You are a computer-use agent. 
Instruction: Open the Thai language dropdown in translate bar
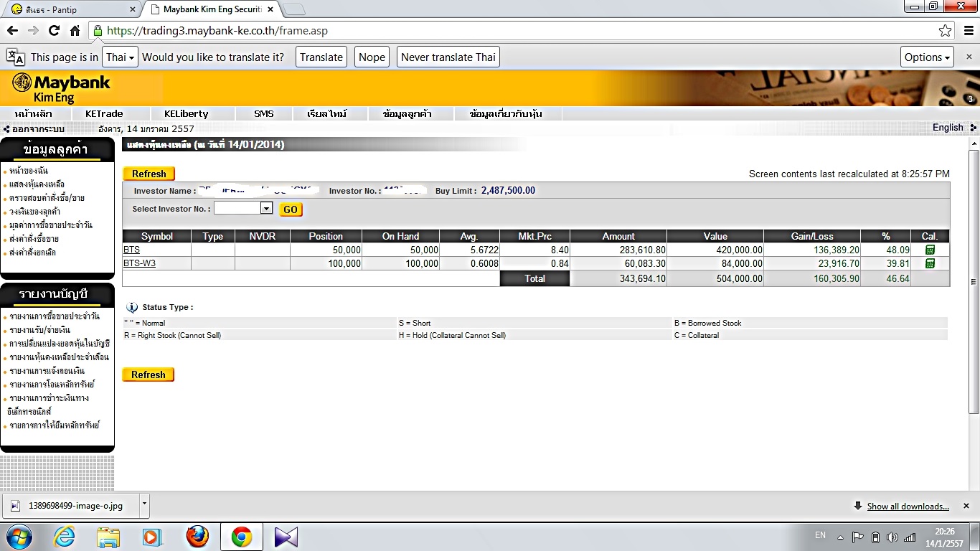coord(121,57)
